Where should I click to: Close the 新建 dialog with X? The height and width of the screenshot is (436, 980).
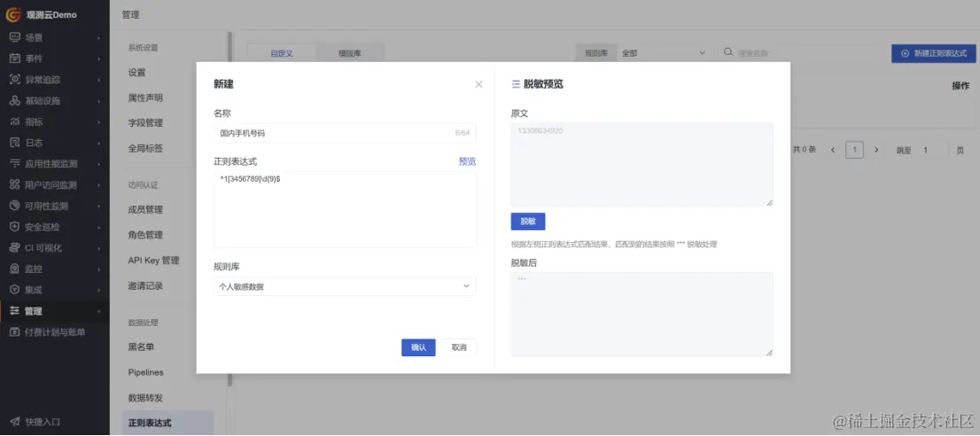(478, 84)
